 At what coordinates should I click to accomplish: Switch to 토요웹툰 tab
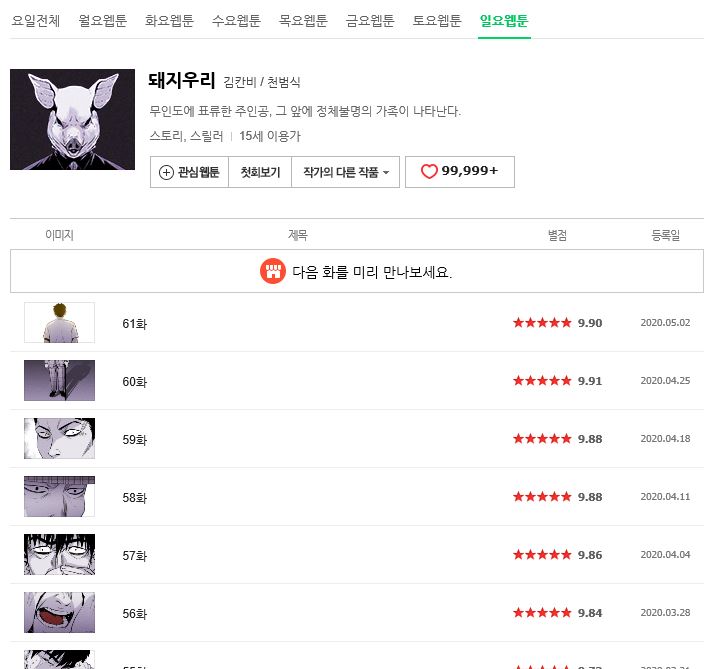pos(437,21)
